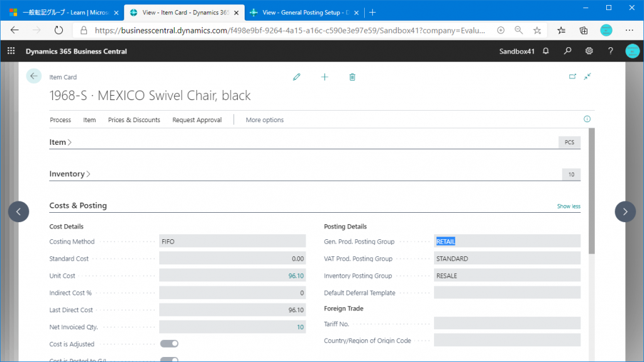Click the Tariff No. field
This screenshot has height=362, width=644.
click(x=508, y=324)
